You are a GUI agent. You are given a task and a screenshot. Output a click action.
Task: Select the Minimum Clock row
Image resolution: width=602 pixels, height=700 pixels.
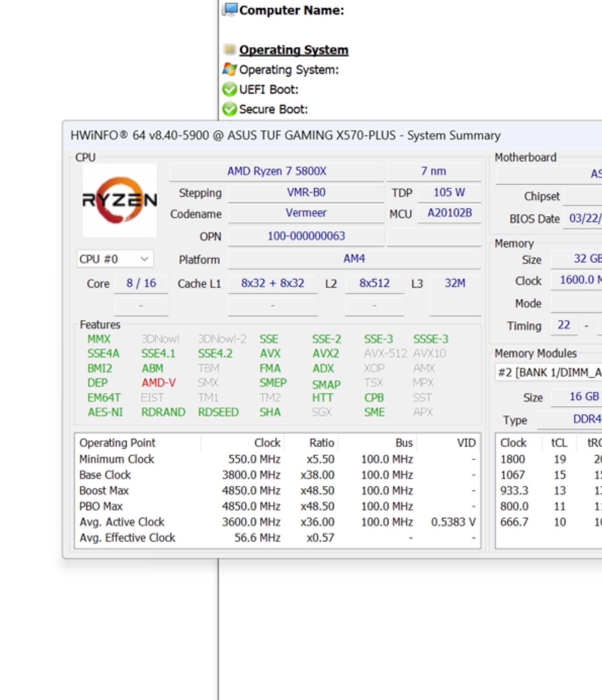point(278,459)
